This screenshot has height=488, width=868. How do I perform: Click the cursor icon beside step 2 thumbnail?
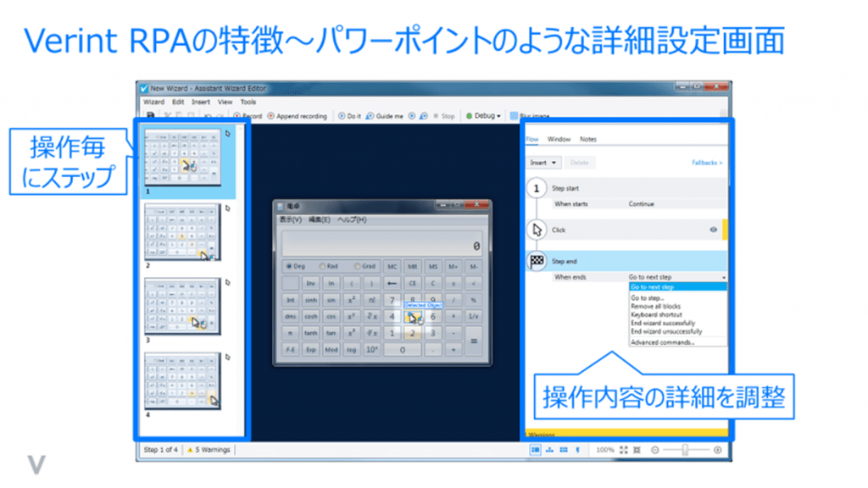pyautogui.click(x=227, y=208)
